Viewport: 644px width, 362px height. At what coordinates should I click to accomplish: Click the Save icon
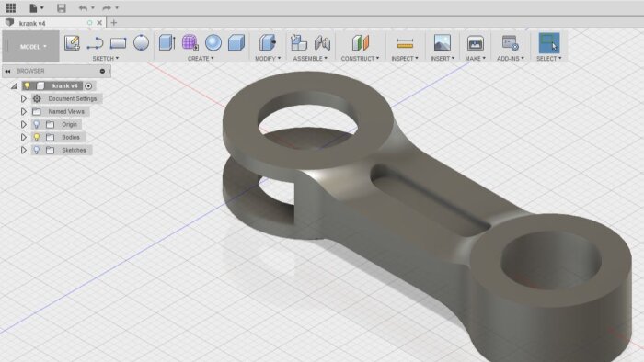point(62,7)
